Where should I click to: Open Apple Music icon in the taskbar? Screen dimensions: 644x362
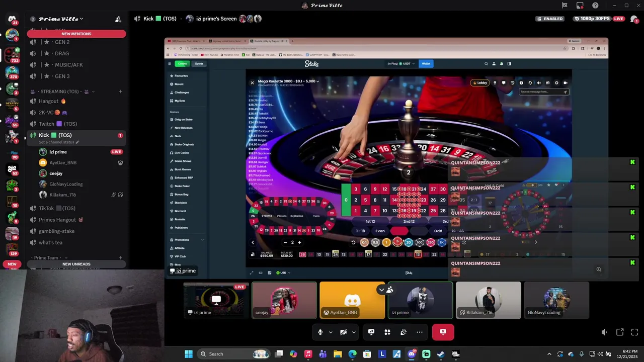click(x=308, y=354)
